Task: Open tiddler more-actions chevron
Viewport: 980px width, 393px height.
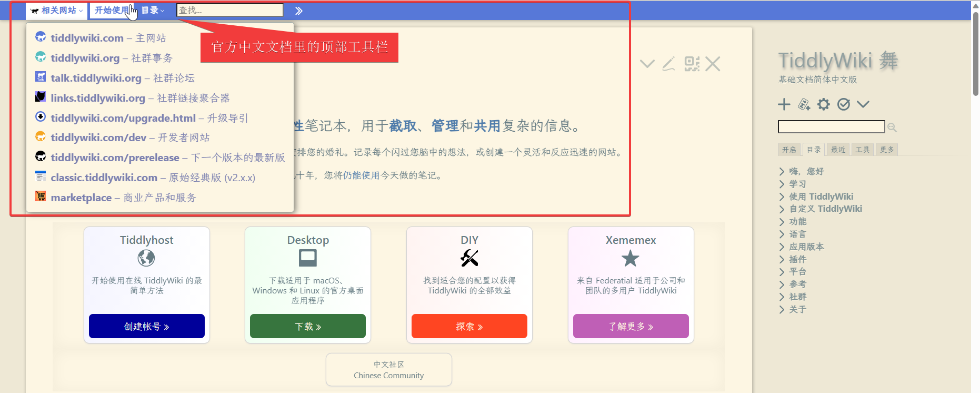Action: coord(647,64)
